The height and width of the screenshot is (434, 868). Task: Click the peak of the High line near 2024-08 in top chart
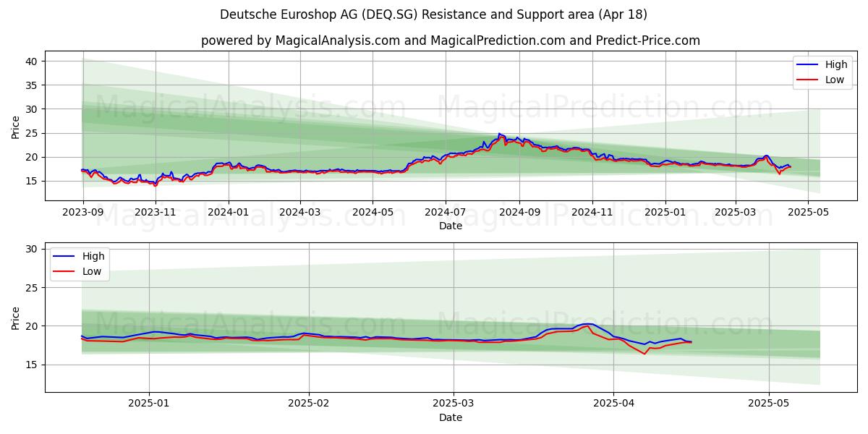pyautogui.click(x=499, y=133)
